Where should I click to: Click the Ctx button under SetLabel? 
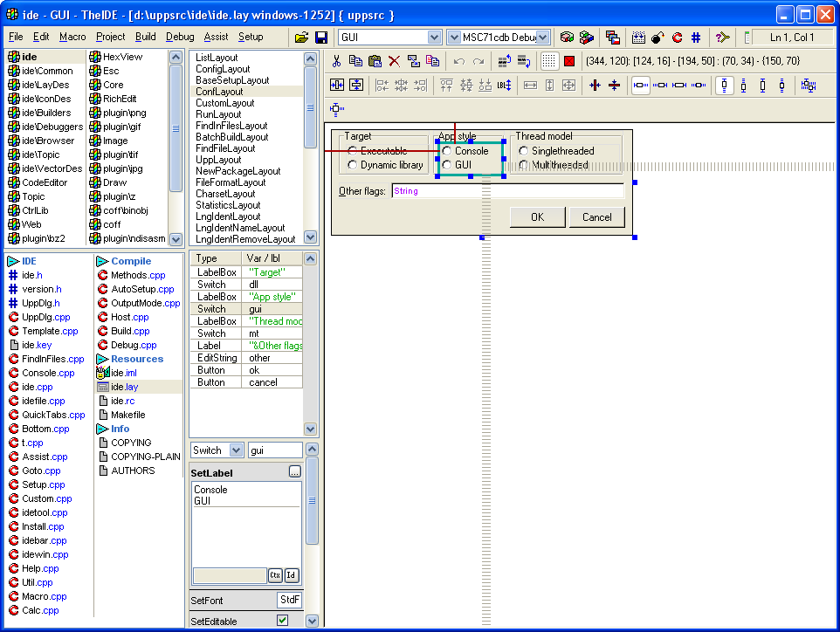coord(274,575)
